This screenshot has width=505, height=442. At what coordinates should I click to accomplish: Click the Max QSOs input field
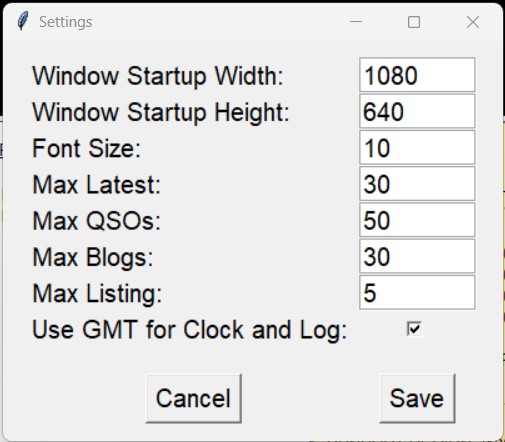pyautogui.click(x=417, y=220)
